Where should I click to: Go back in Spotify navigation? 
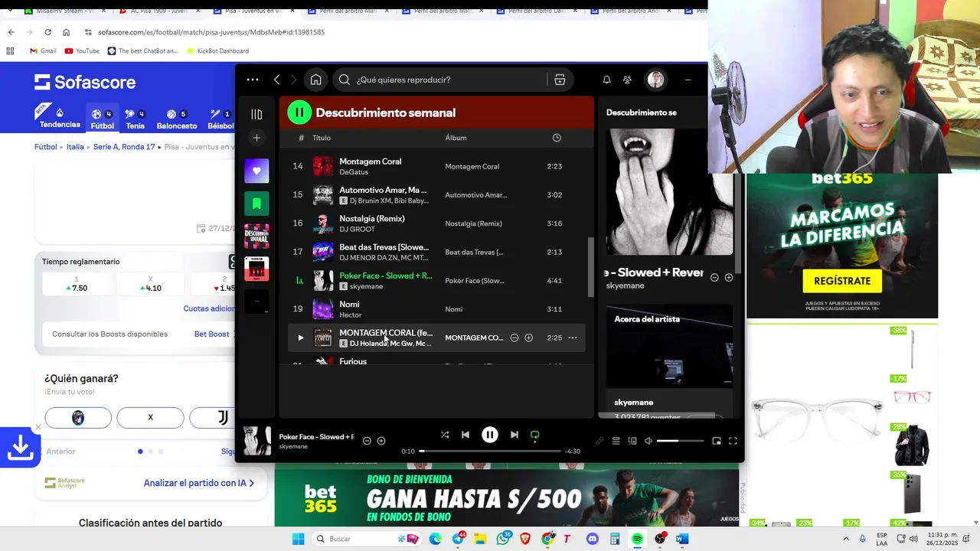click(x=277, y=80)
